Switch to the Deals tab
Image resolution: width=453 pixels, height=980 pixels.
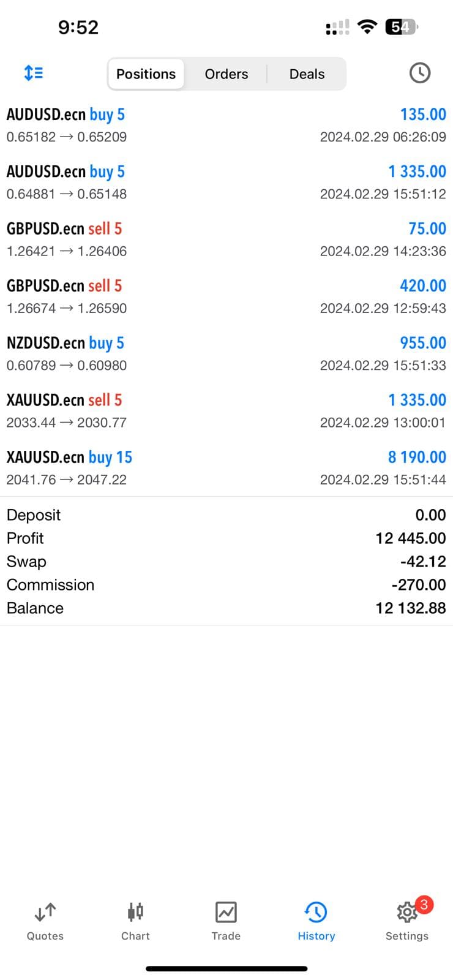click(307, 74)
